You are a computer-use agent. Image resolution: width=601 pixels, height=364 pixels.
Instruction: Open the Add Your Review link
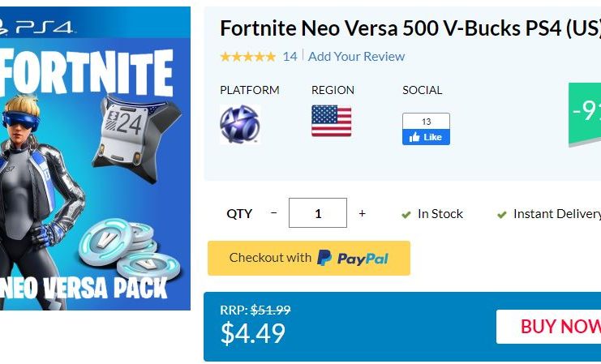click(x=356, y=56)
